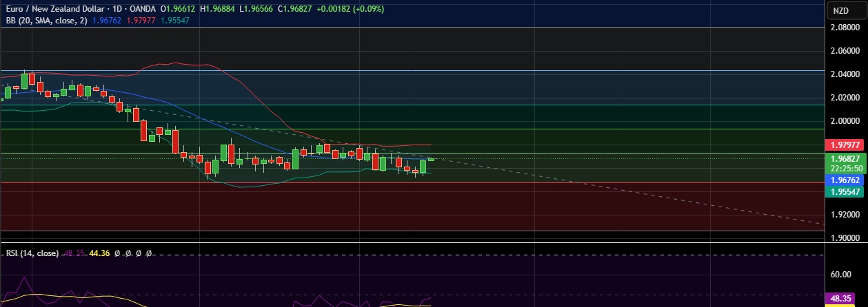
Task: Click the +0.00182 (+0.09%) change value
Action: click(x=352, y=9)
